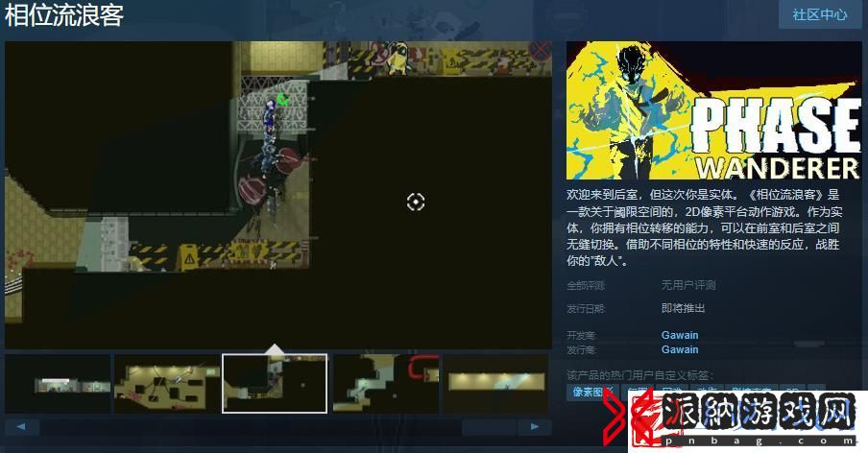Select the highlighted third screenshot thumbnail
Viewport: 868px width, 453px height.
coord(275,384)
